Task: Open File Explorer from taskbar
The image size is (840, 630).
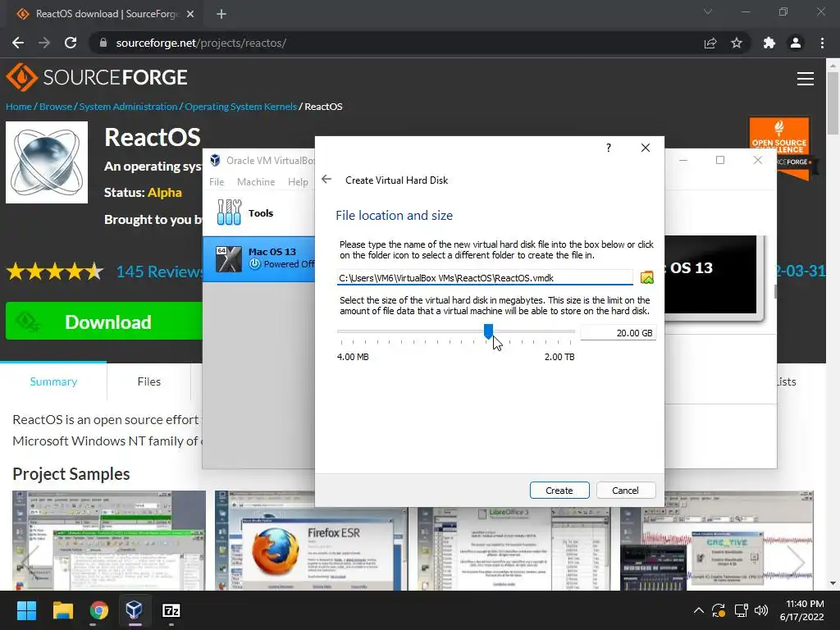Action: click(x=62, y=610)
